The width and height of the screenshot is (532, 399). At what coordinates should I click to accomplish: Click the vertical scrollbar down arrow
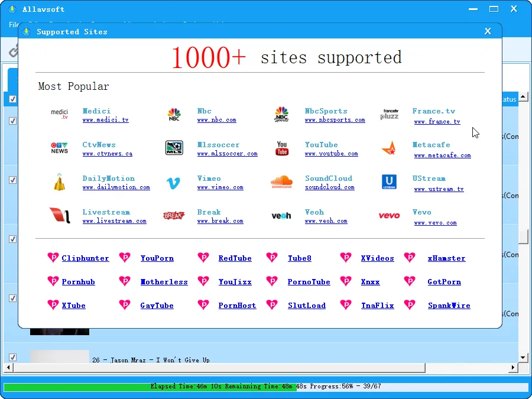pyautogui.click(x=523, y=358)
